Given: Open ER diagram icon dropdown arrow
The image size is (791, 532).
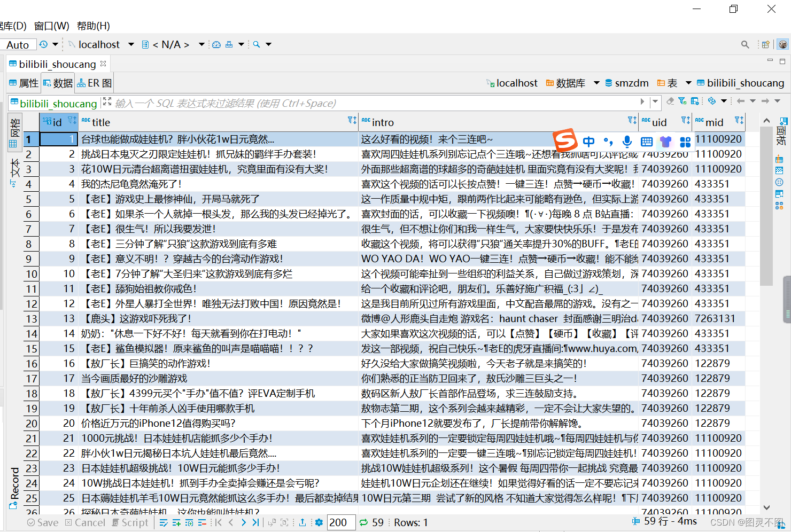Looking at the screenshot, I should pyautogui.click(x=241, y=44).
